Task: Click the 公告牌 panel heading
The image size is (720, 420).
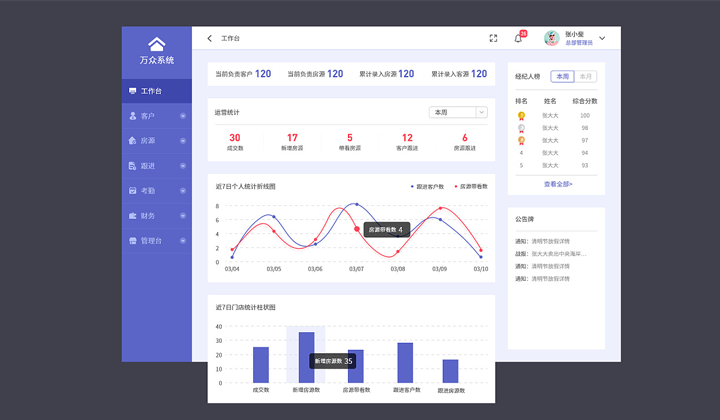Action: point(524,219)
